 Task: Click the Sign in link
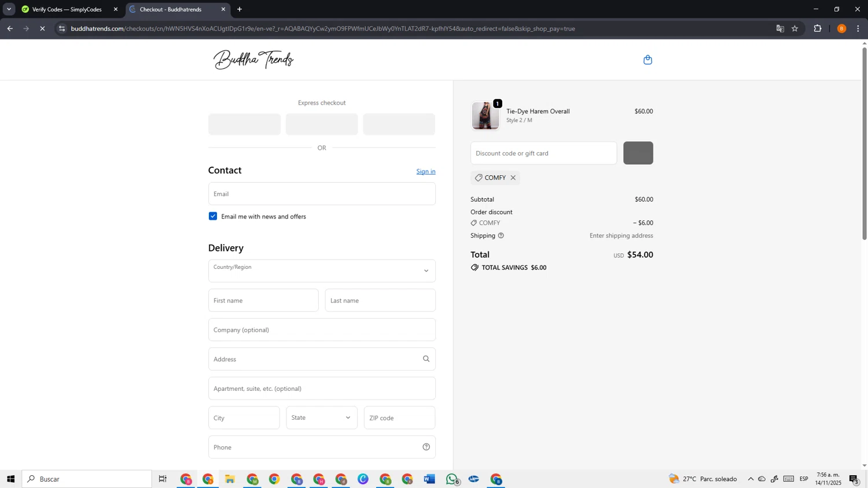click(x=426, y=171)
